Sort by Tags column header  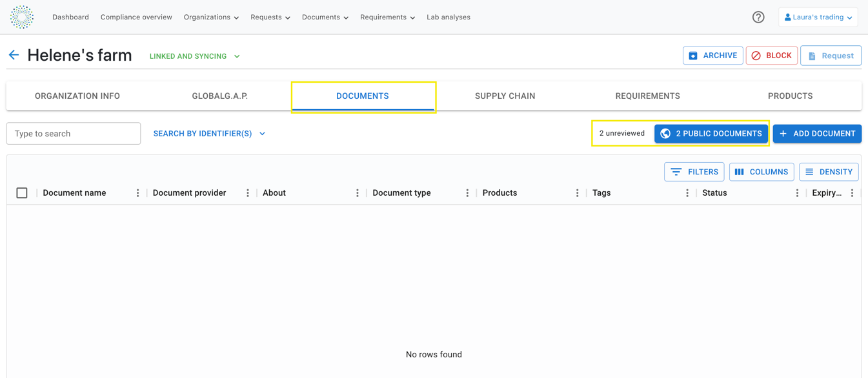click(x=601, y=193)
